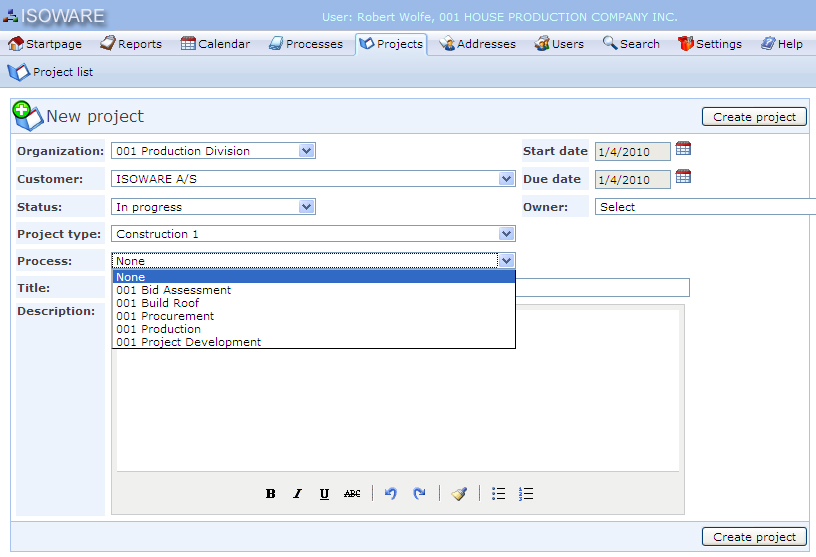Viewport: 816px width, 557px height.
Task: Click the bottom Create project button
Action: 754,537
